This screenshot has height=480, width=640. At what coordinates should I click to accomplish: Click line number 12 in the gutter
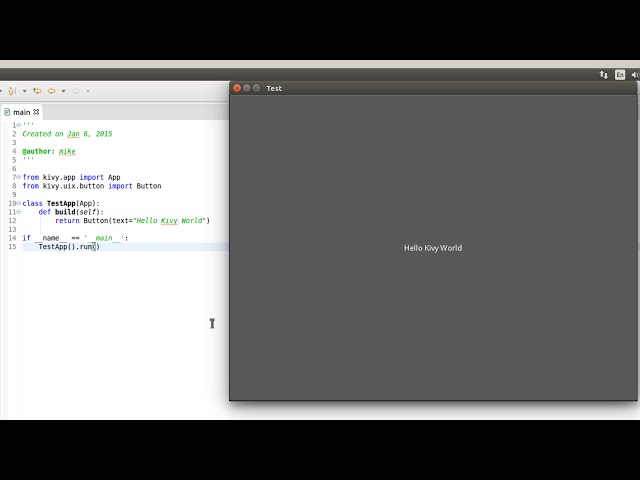(x=12, y=220)
